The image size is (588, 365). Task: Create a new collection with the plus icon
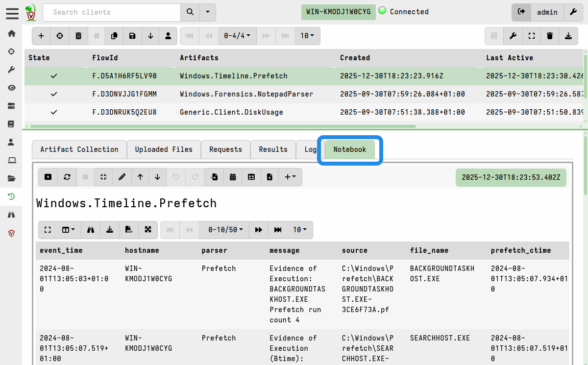[x=41, y=36]
